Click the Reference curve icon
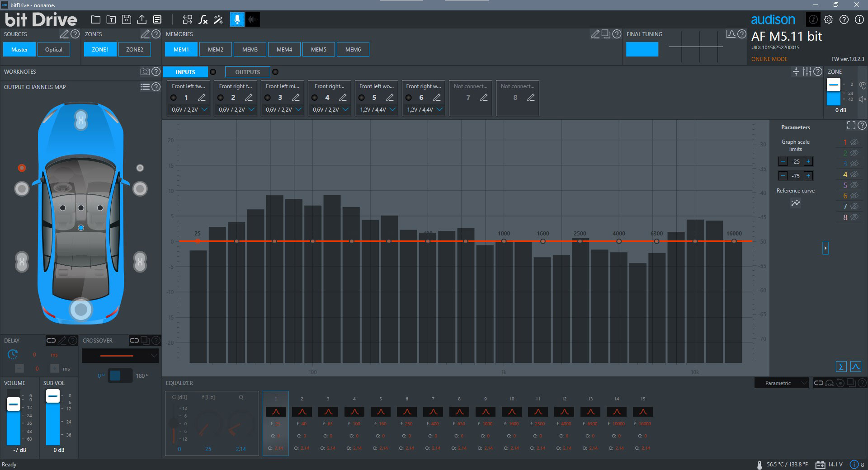Image resolution: width=868 pixels, height=470 pixels. coord(796,203)
